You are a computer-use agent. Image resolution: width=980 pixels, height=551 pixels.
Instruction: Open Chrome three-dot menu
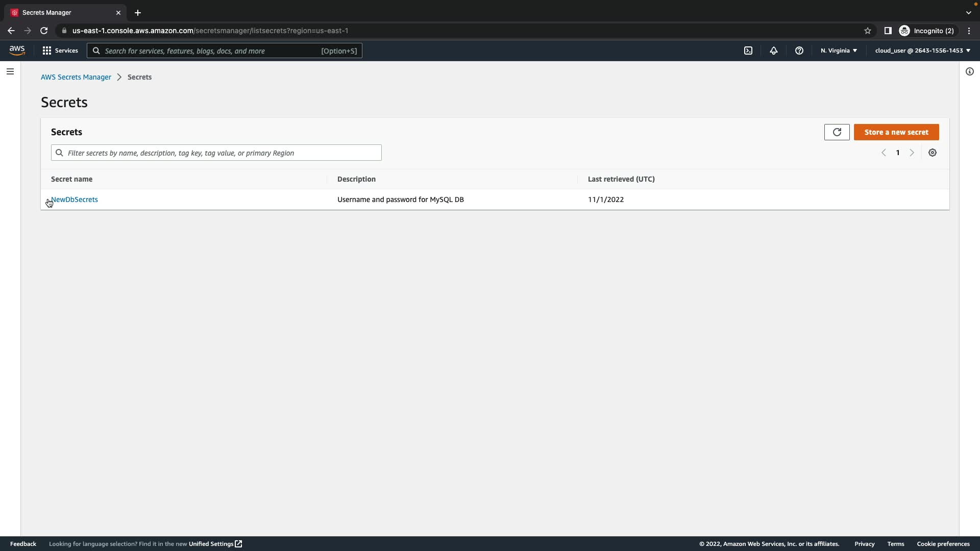click(969, 31)
